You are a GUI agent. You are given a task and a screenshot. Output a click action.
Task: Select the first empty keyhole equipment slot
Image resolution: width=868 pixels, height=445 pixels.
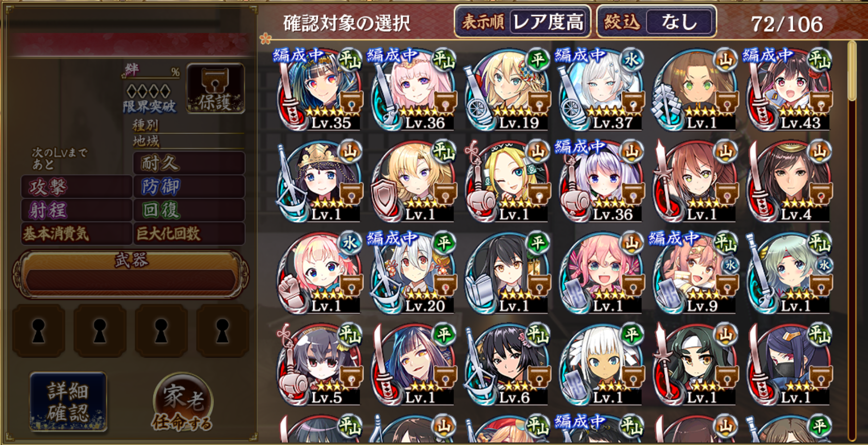(x=38, y=331)
